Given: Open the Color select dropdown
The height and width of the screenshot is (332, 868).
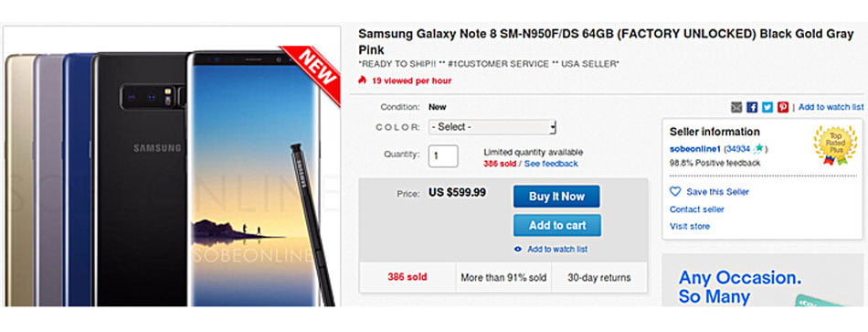Looking at the screenshot, I should click(x=492, y=127).
